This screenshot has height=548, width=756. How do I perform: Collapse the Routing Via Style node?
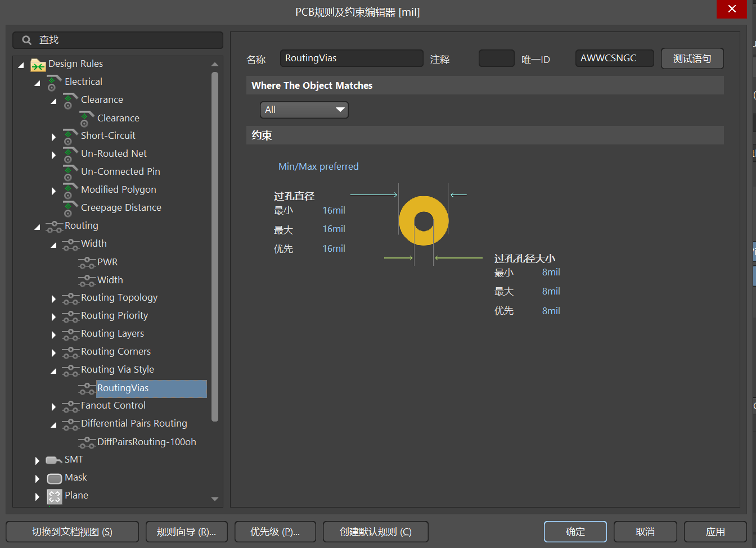pos(53,371)
